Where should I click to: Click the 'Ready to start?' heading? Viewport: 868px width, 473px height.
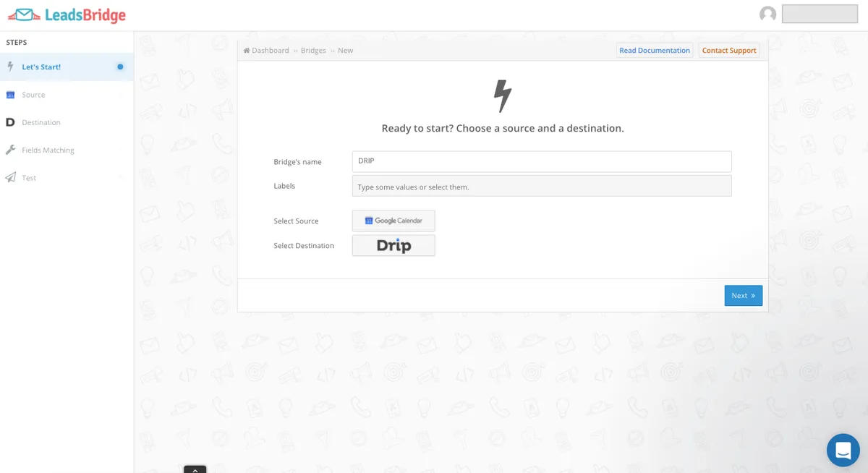503,128
